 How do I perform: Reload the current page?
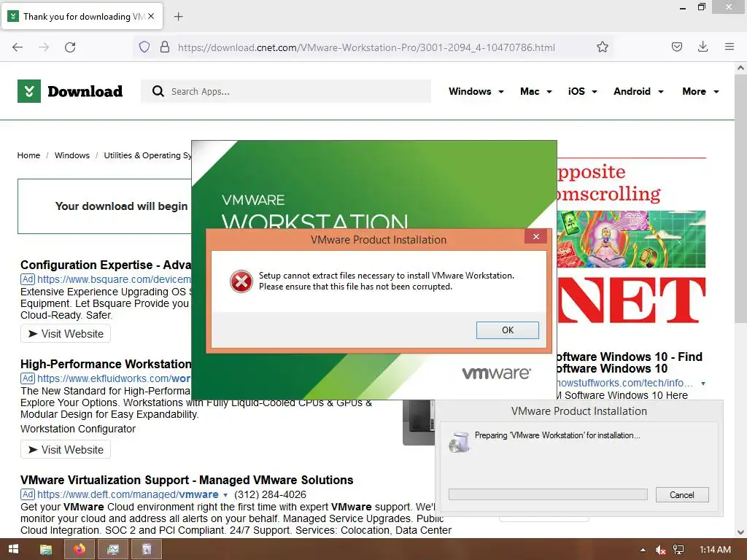70,47
